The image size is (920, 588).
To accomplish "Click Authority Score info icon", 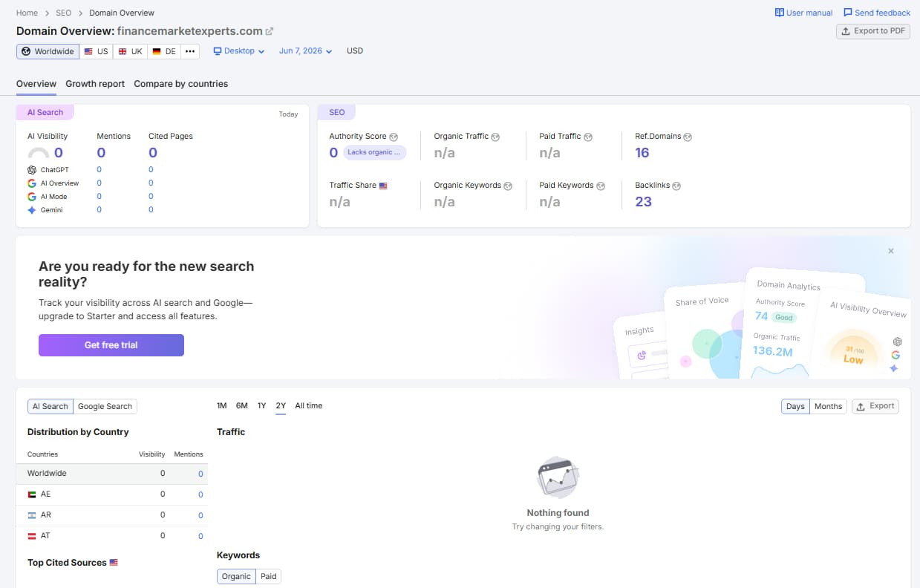I will pos(394,137).
